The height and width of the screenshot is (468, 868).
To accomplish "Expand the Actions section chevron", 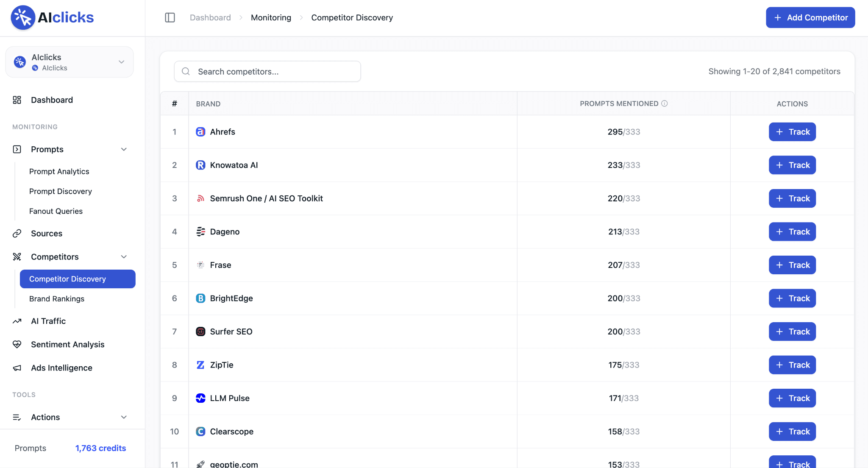I will (124, 418).
